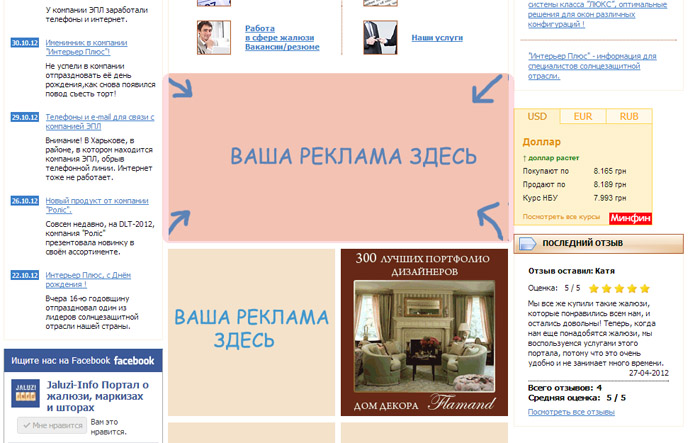Click the Jaluzi-Info Facebook page logo
This screenshot has height=443, width=700.
[x=25, y=393]
